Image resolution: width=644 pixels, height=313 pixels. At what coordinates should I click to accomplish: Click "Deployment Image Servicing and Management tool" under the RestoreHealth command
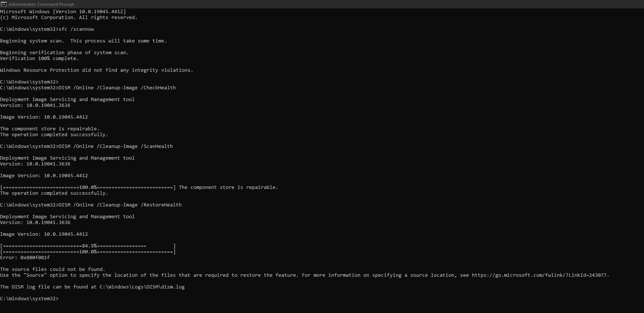67,217
